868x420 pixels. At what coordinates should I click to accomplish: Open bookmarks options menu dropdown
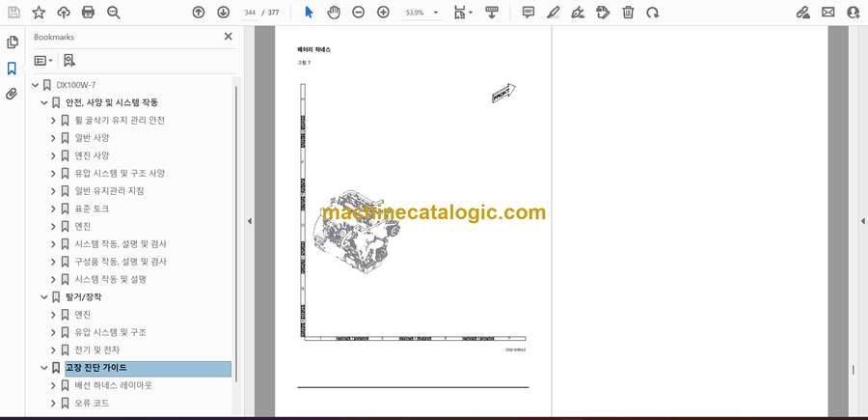43,61
